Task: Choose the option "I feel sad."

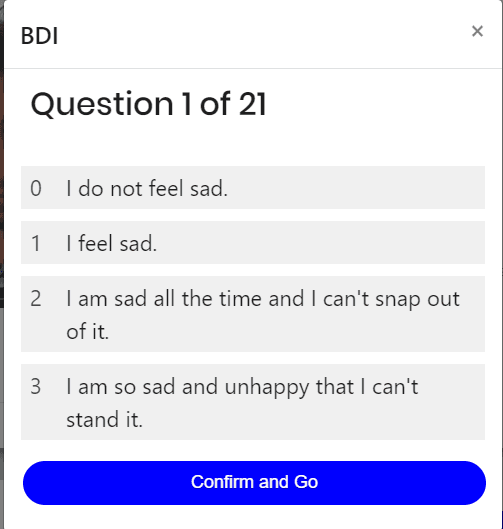Action: (253, 243)
